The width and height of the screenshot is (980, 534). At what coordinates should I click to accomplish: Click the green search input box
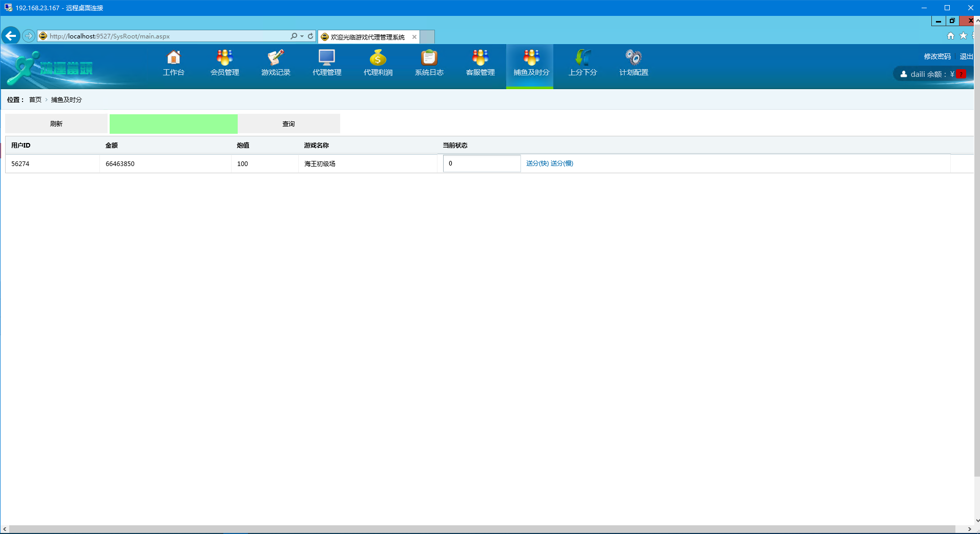[173, 124]
